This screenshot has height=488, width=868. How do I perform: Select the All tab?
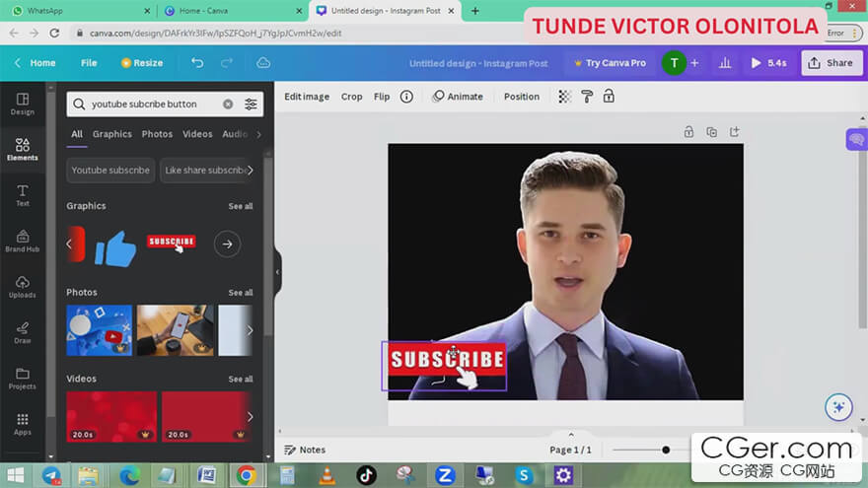click(77, 134)
